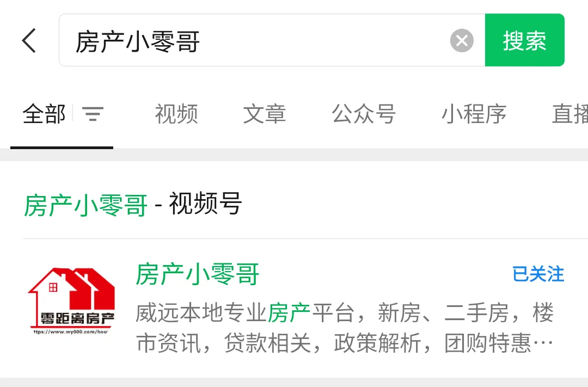The image size is (588, 387).
Task: Tap the 视频号 label in the section header
Action: click(x=205, y=204)
